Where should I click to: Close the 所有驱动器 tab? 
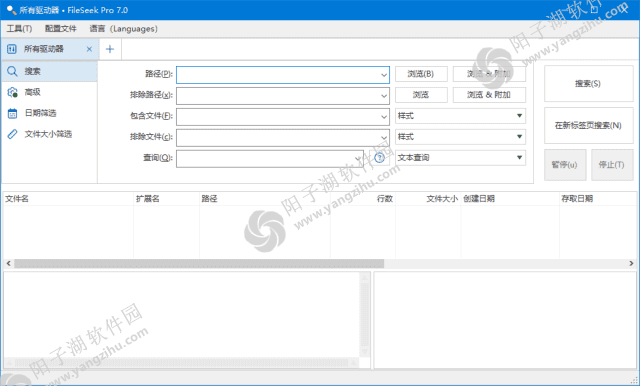tap(89, 49)
